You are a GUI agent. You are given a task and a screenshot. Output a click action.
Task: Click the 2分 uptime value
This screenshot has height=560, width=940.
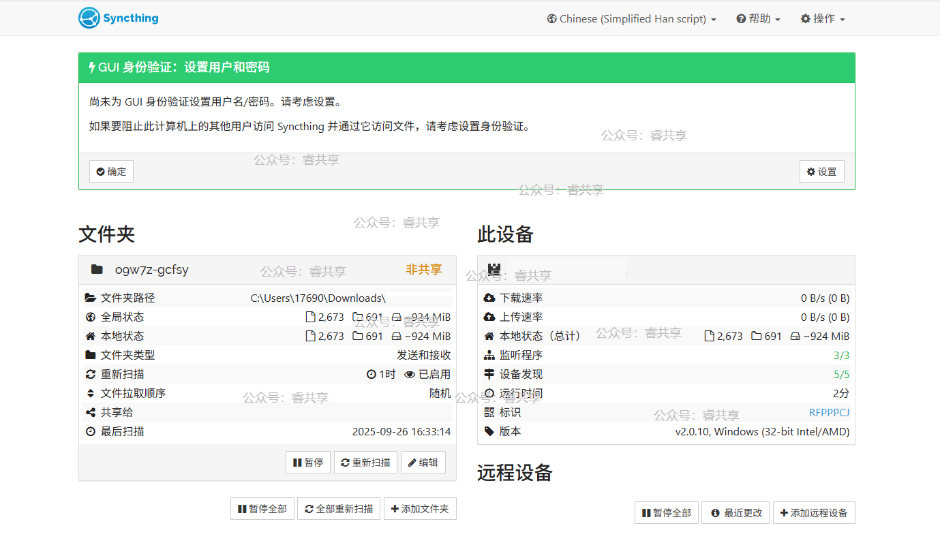pos(841,394)
